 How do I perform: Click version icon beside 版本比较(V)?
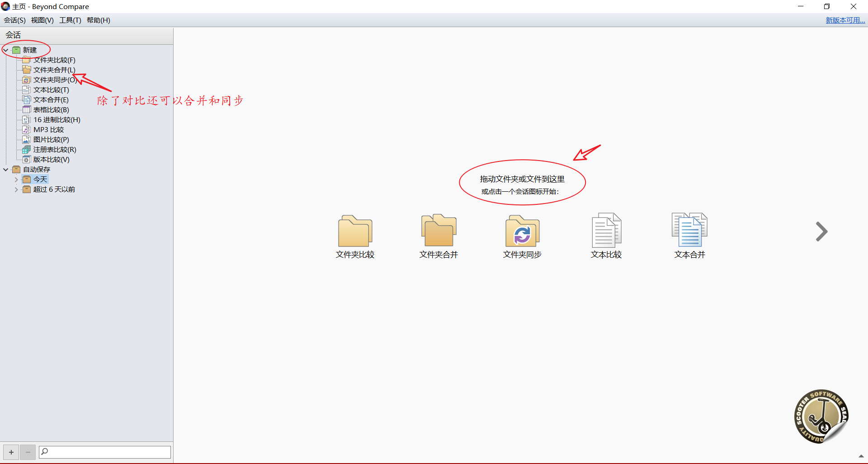(27, 159)
